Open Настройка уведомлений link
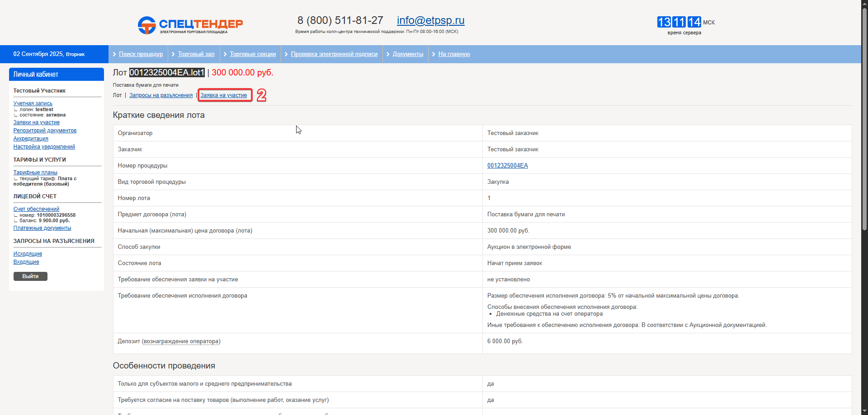The width and height of the screenshot is (868, 415). tap(44, 147)
